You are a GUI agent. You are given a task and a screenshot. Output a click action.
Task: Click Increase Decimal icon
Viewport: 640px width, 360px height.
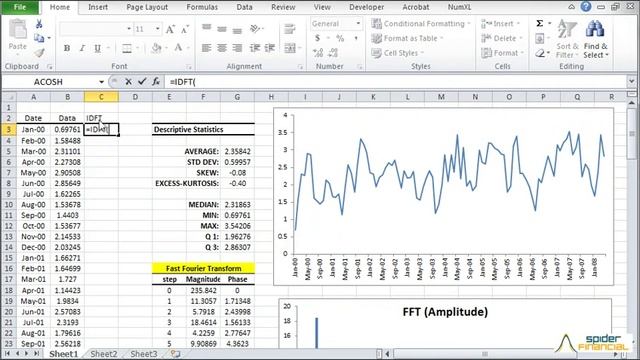[x=318, y=53]
